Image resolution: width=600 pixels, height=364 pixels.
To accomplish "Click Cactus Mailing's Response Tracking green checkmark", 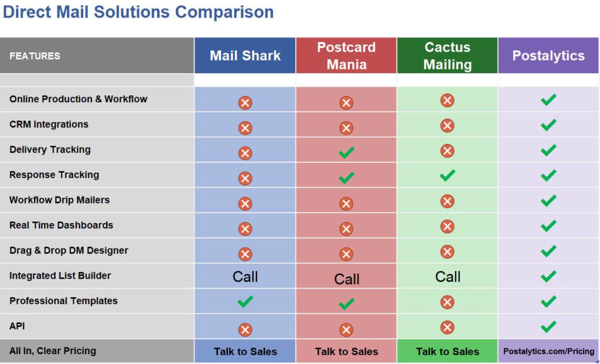I will [x=448, y=175].
